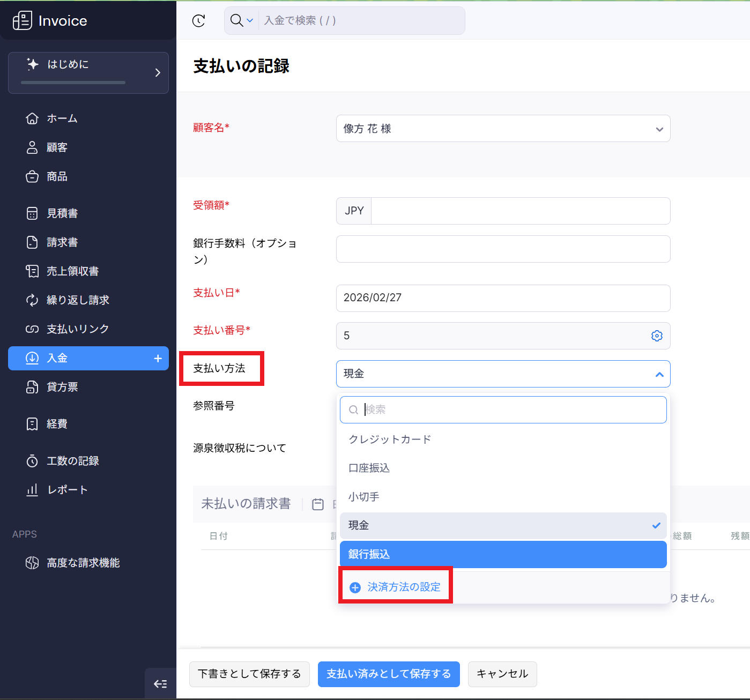The image size is (750, 700).
Task: Open the search scope dropdown arrow
Action: click(250, 21)
